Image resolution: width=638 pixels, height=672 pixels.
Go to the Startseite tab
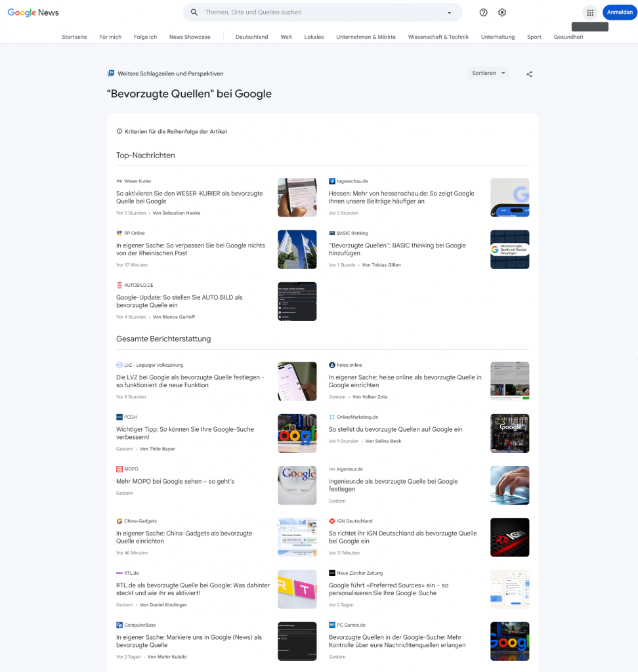click(74, 37)
